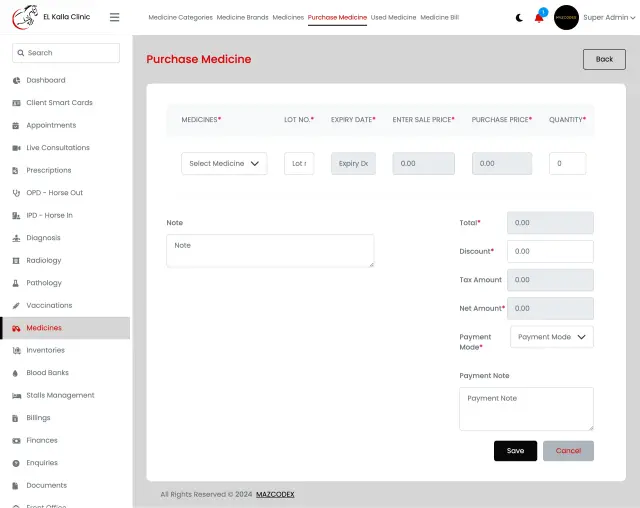640x508 pixels.
Task: Open the Medicine Brands tab
Action: pyautogui.click(x=242, y=18)
